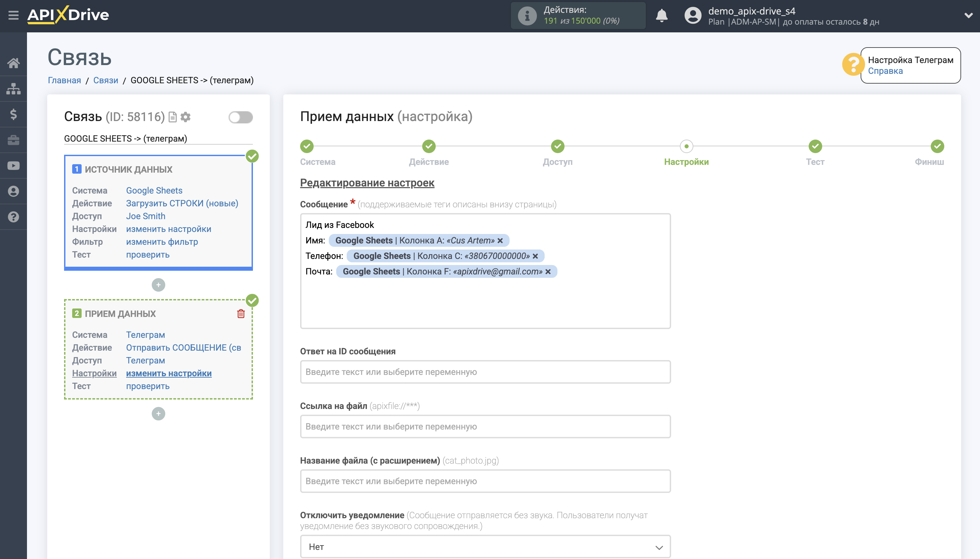Click the YouTube icon in the sidebar
This screenshot has width=980, height=559.
pyautogui.click(x=14, y=165)
